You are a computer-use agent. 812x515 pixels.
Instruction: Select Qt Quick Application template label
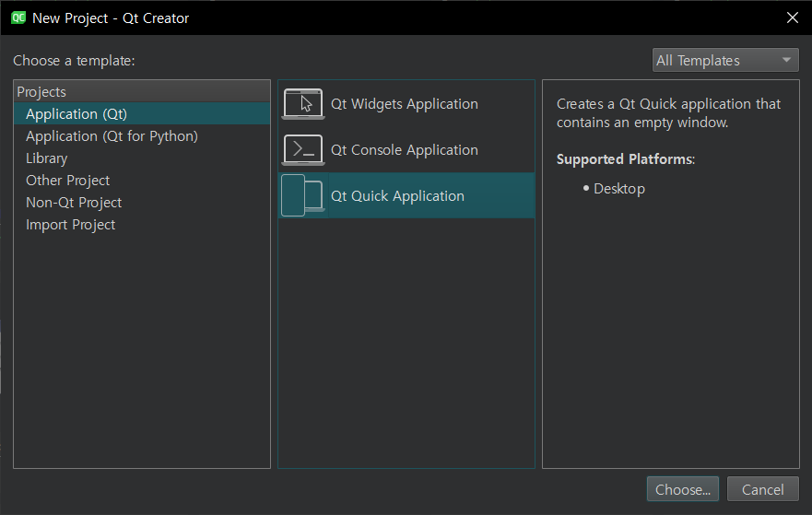tap(398, 196)
